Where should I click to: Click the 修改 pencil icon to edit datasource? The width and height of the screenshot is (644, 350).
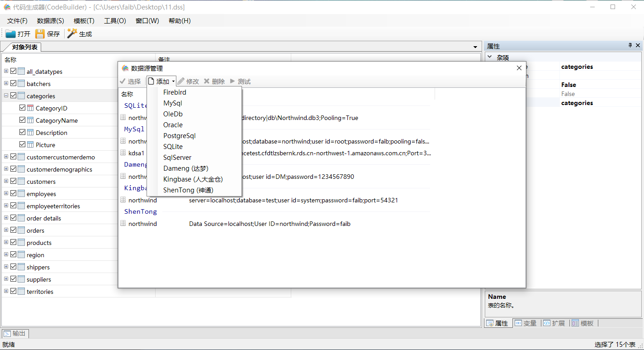coord(180,81)
